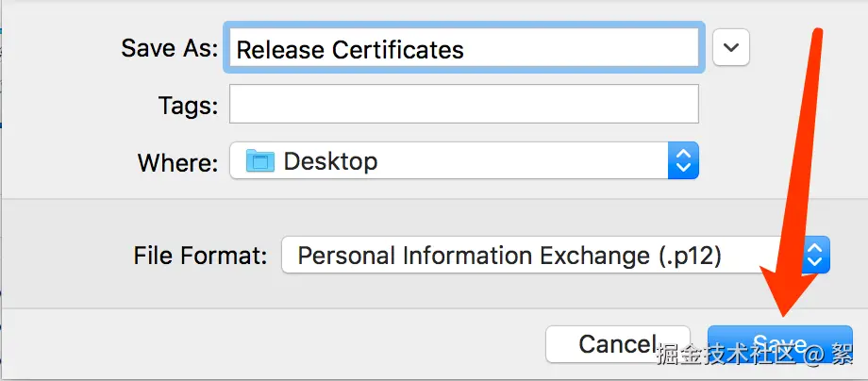Open the Where location blue arrows
The height and width of the screenshot is (381, 868).
[683, 161]
